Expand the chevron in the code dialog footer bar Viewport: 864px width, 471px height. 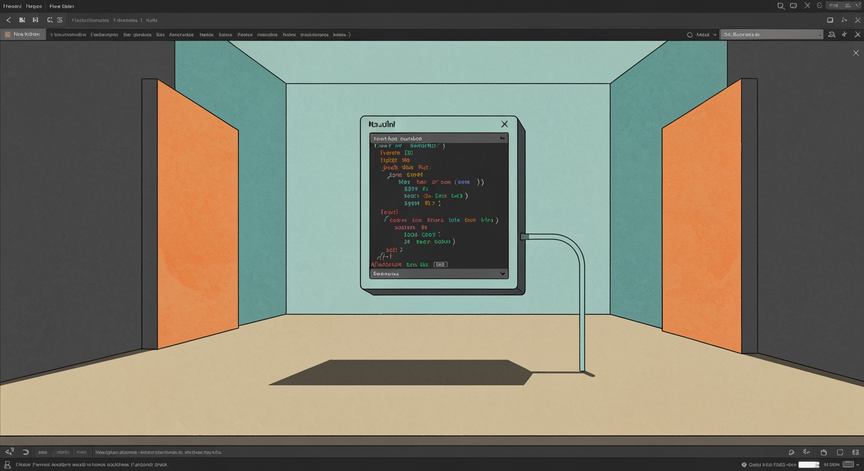(x=503, y=273)
